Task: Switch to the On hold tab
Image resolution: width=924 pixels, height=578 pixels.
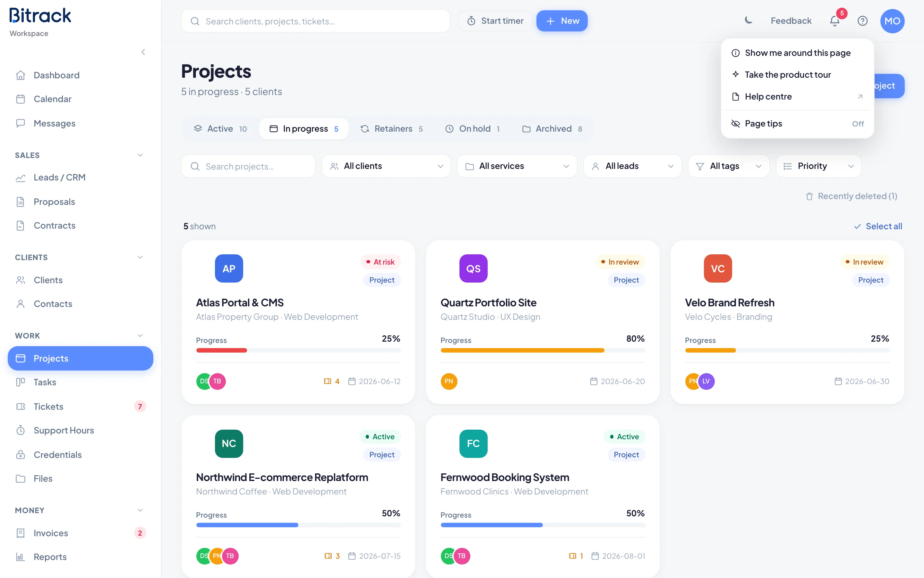Action: coord(473,129)
